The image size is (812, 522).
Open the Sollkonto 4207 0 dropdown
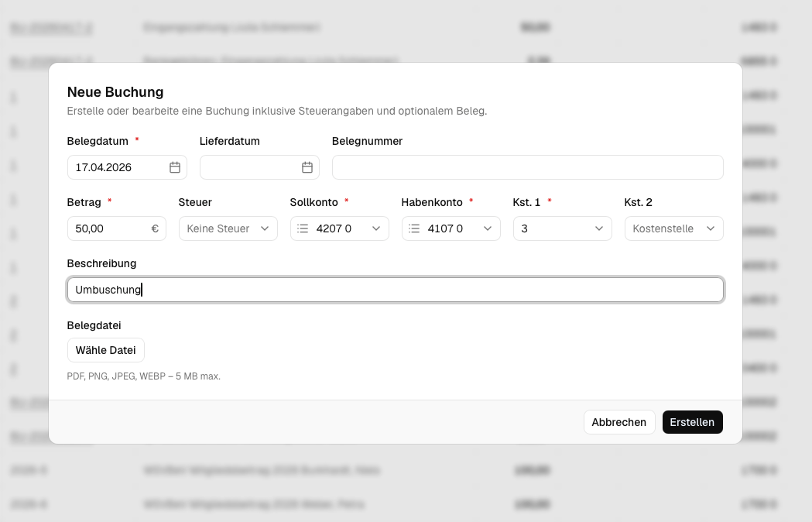pos(344,228)
